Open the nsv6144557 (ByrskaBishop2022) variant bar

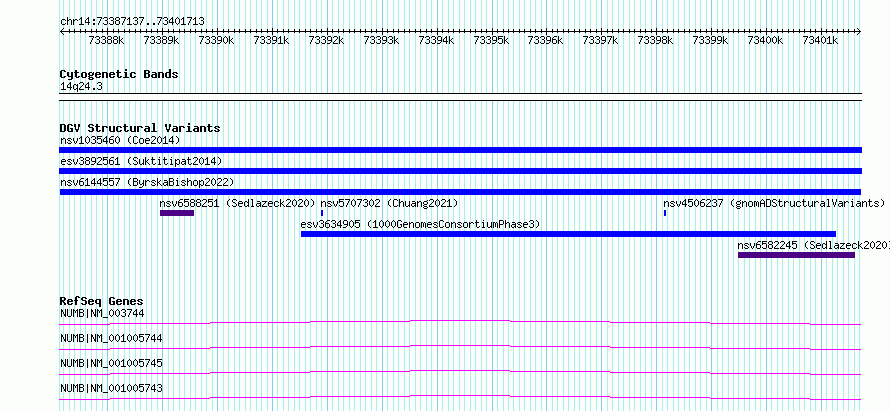(x=460, y=192)
